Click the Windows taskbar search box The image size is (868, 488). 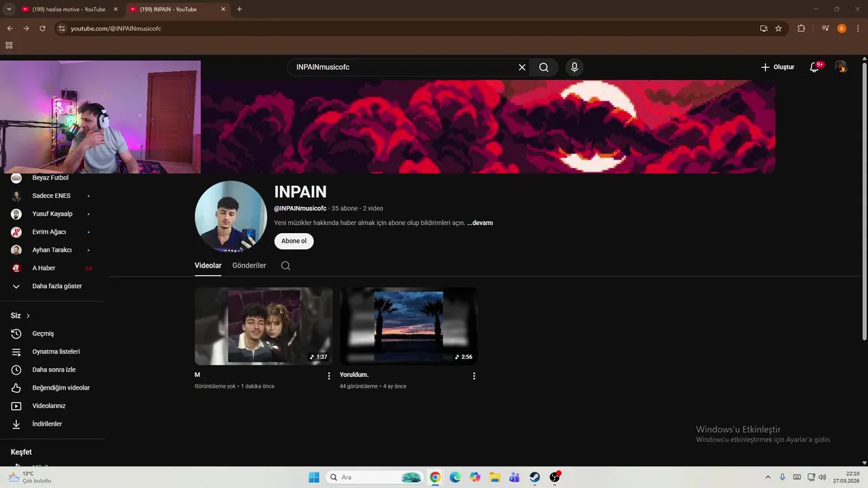point(375,477)
